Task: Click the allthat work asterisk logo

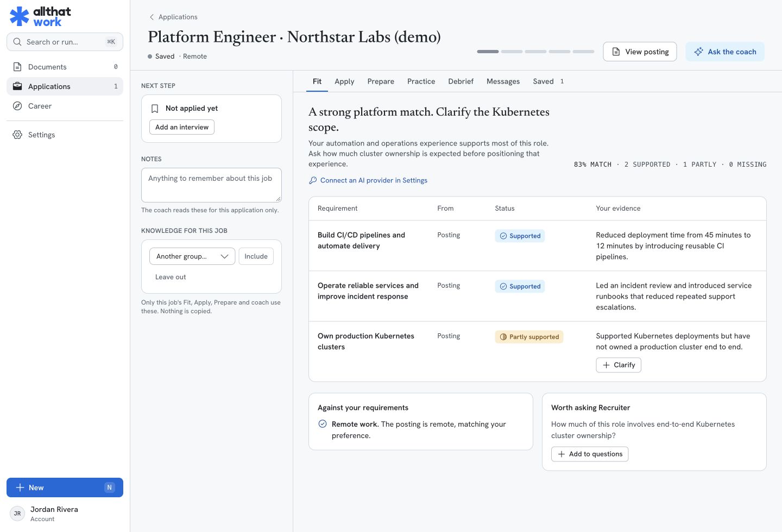Action: (20, 16)
